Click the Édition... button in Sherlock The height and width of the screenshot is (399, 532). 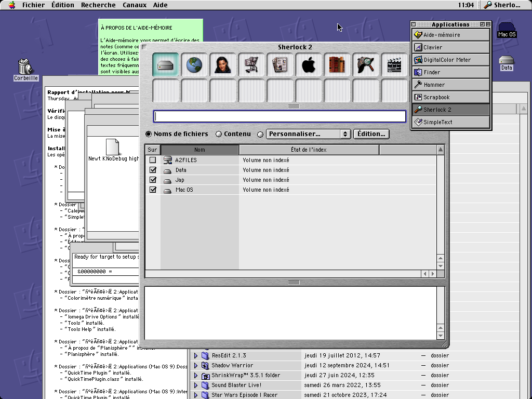(x=371, y=134)
